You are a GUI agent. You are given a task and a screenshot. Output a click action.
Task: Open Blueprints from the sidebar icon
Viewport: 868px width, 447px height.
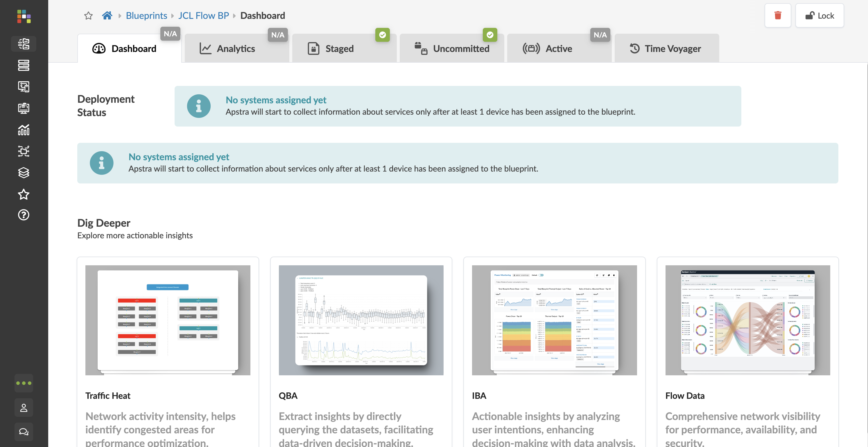click(x=24, y=44)
